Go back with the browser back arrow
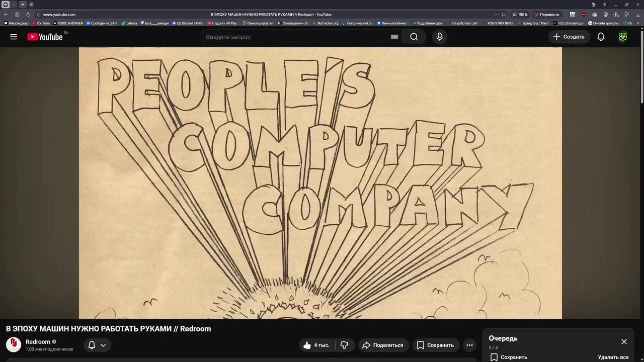The width and height of the screenshot is (644, 362). click(x=6, y=15)
